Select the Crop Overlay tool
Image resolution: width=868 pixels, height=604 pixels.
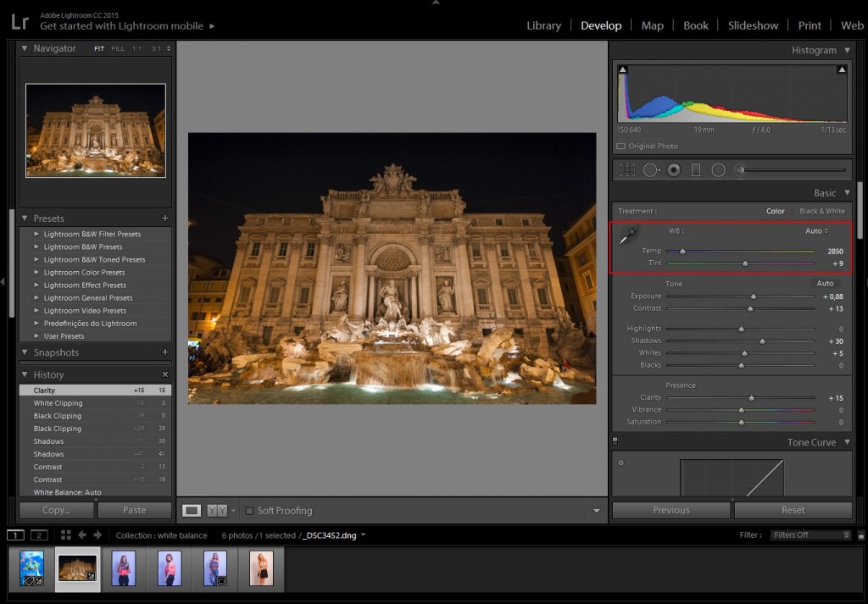click(626, 169)
